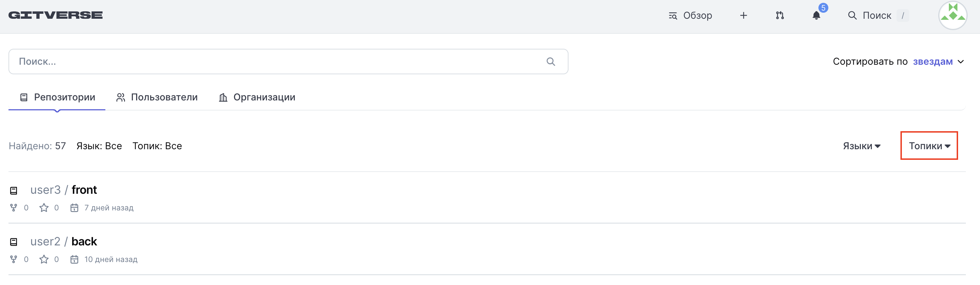Click the GitVerse logo

click(x=56, y=15)
